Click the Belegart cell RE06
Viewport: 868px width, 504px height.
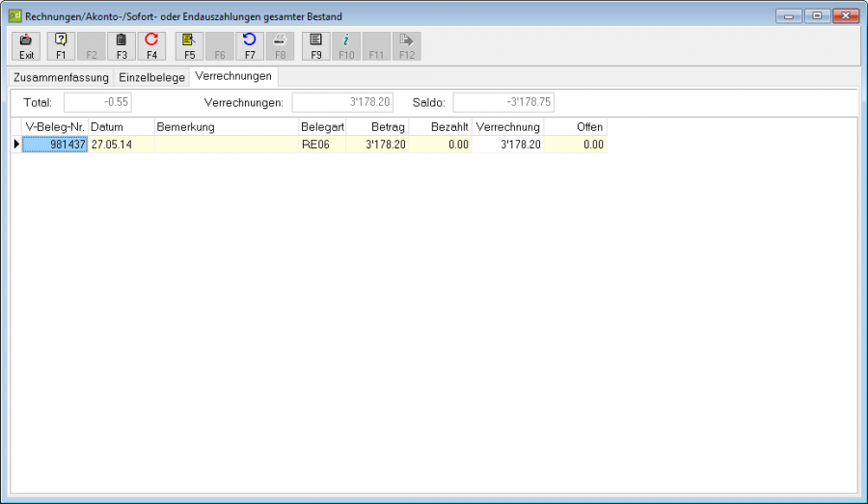[323, 145]
